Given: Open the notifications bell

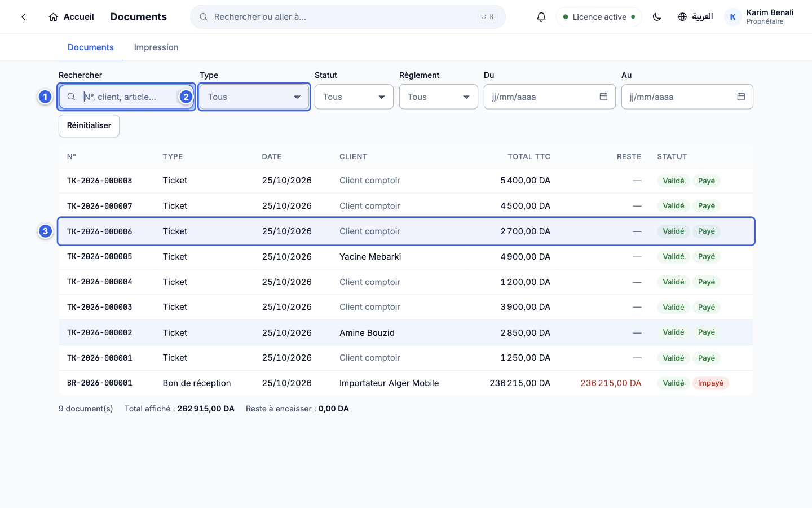Looking at the screenshot, I should coord(541,17).
